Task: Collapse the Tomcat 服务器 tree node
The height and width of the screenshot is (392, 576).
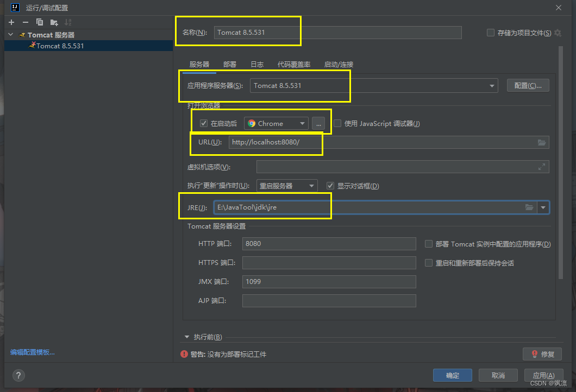Action: [x=11, y=35]
